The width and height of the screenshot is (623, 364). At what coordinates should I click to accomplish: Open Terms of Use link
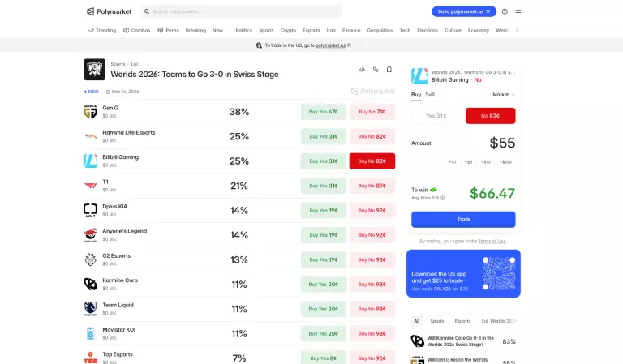(492, 242)
